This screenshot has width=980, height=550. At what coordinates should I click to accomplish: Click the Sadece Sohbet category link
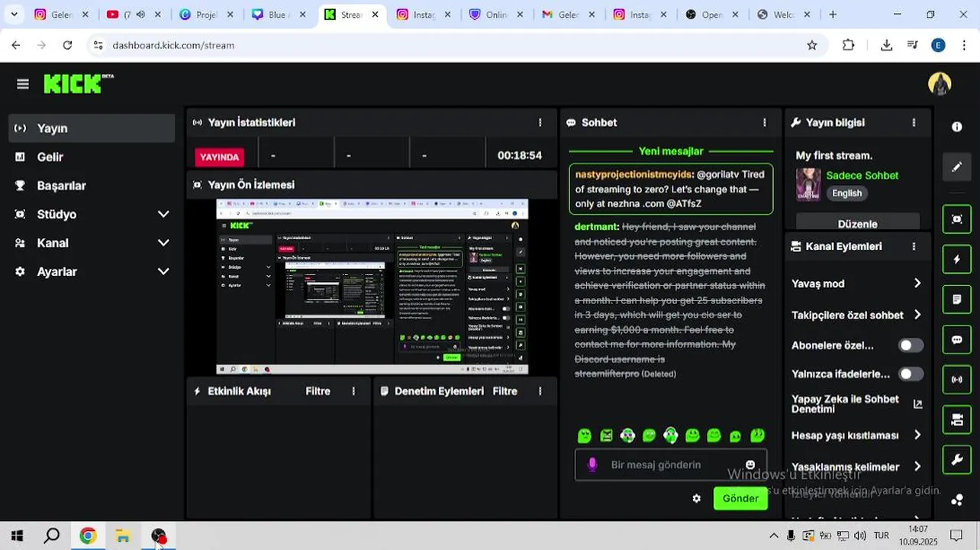pyautogui.click(x=862, y=175)
